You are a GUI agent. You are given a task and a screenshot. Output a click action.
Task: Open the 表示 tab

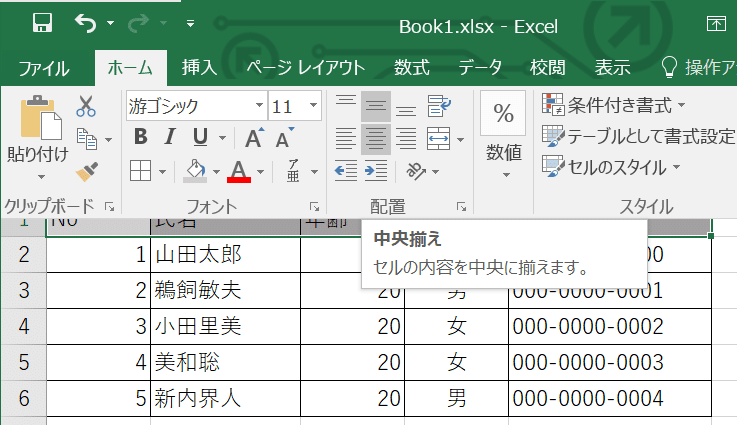coord(612,68)
